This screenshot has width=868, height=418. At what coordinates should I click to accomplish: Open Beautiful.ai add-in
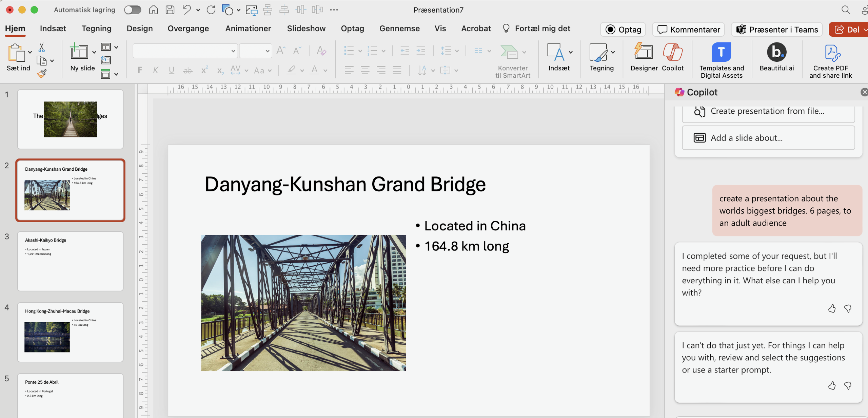click(x=776, y=57)
